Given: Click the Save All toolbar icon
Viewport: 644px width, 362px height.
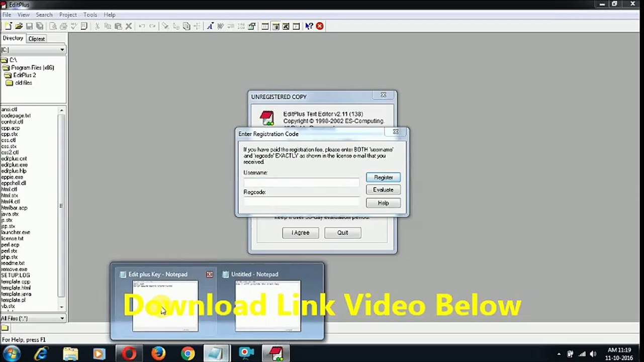Looking at the screenshot, I should 40,26.
